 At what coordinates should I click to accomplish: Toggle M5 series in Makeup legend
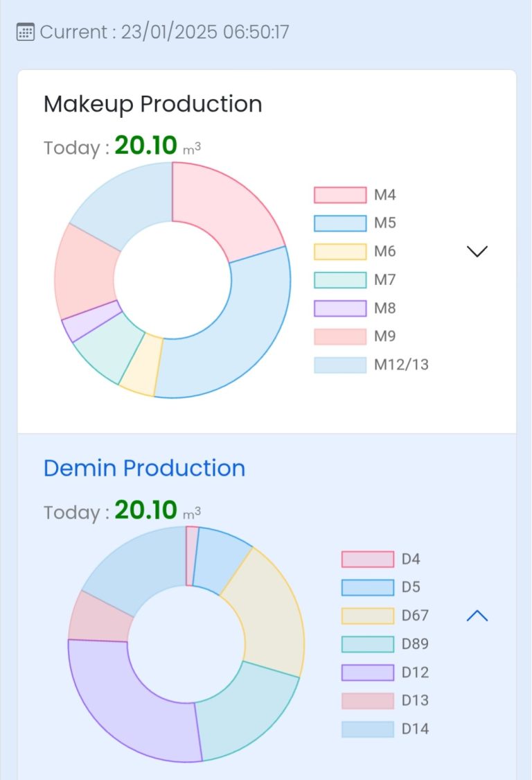pyautogui.click(x=339, y=223)
